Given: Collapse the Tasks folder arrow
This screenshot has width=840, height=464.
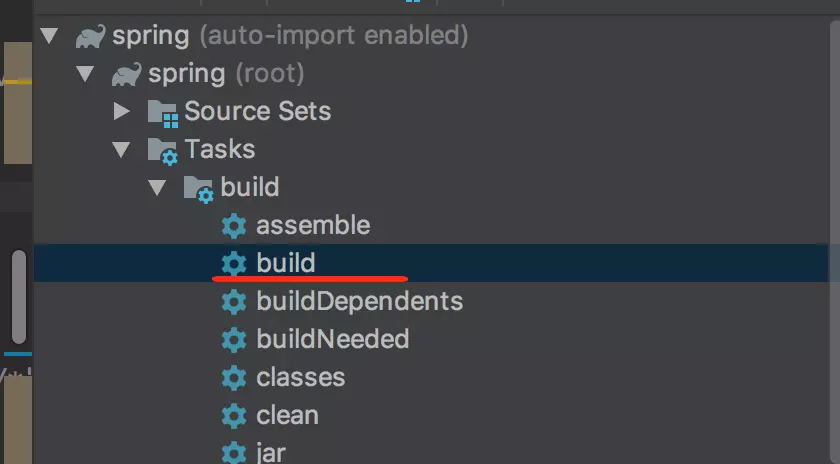Looking at the screenshot, I should 122,149.
